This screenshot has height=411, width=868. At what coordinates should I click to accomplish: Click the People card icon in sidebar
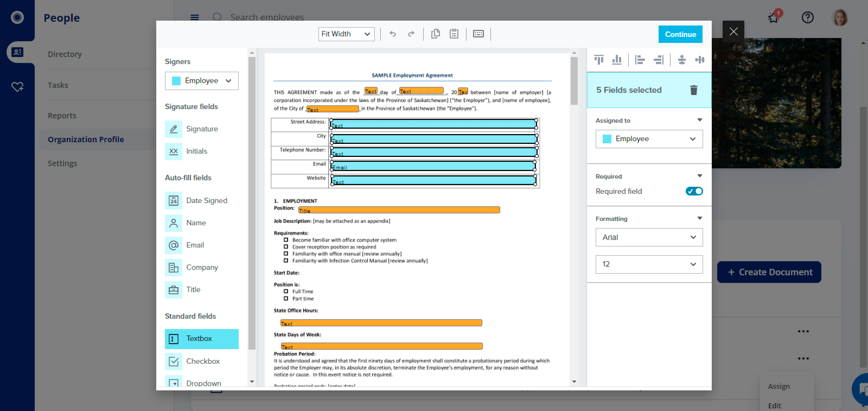coord(17,52)
